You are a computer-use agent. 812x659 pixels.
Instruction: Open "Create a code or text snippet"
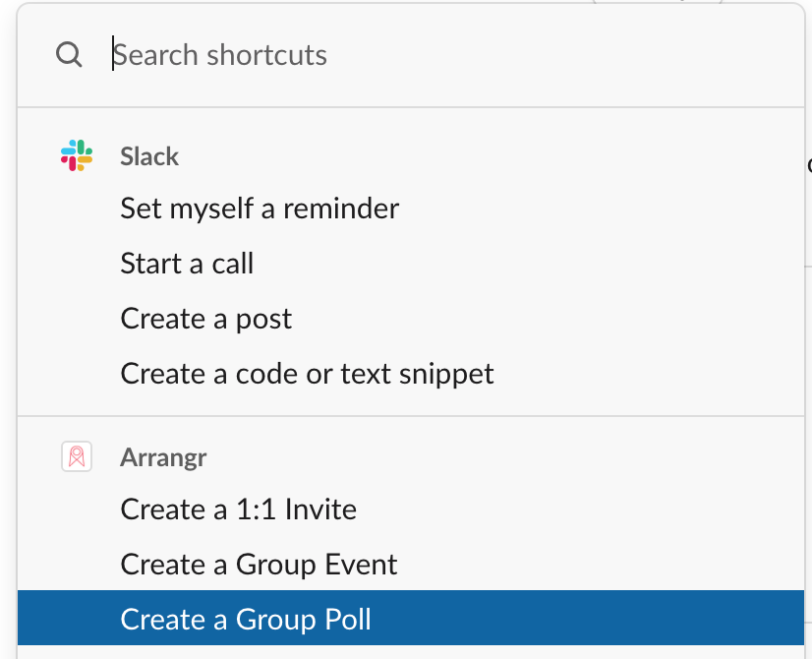coord(307,374)
